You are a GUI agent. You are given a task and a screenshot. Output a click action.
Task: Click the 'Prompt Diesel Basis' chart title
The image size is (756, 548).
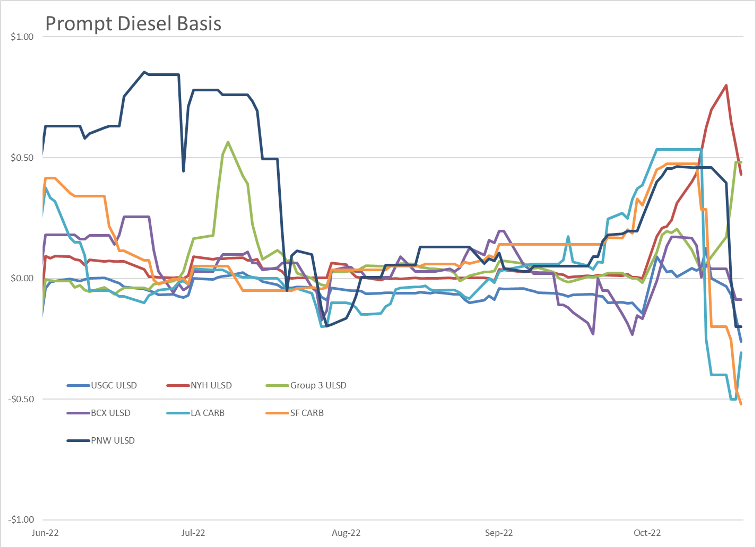click(133, 24)
